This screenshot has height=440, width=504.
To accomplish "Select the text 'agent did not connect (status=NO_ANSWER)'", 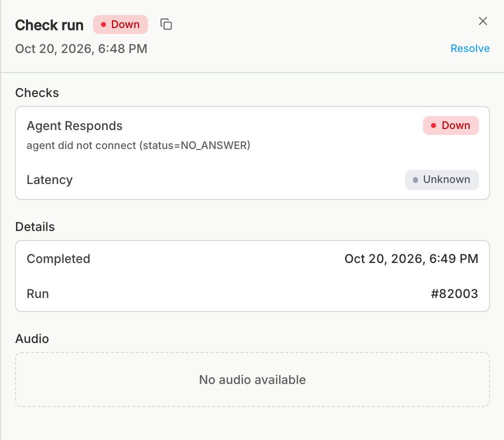I will (x=138, y=145).
